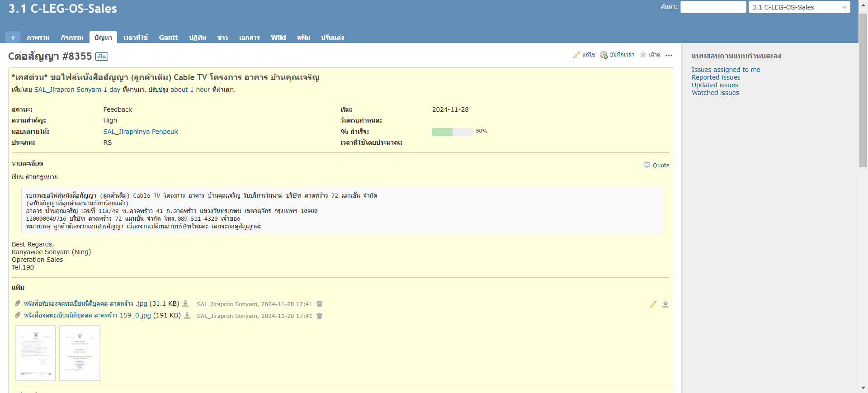Click the edit attachments pencil at far right
This screenshot has width=868, height=393.
653,304
